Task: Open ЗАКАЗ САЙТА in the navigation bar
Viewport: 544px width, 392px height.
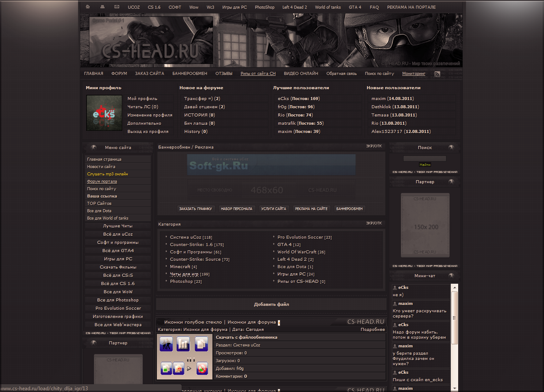Action: tap(150, 74)
